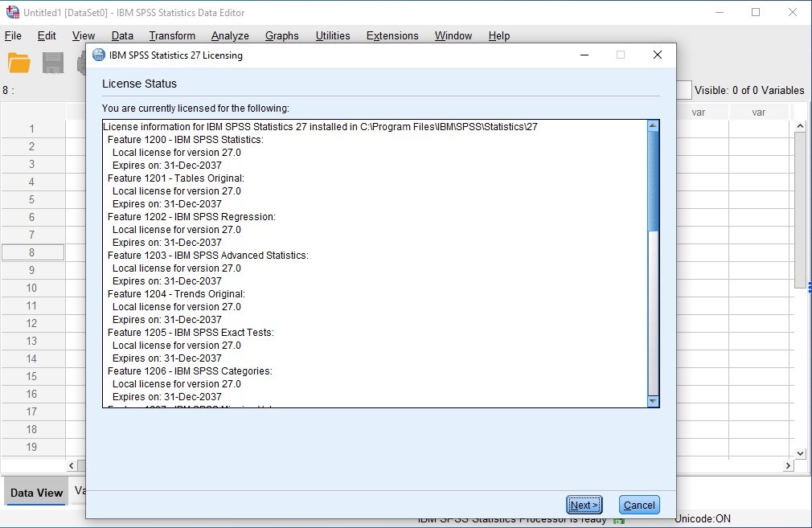The width and height of the screenshot is (812, 528).
Task: Click the license list scroll up arrow
Action: (653, 125)
